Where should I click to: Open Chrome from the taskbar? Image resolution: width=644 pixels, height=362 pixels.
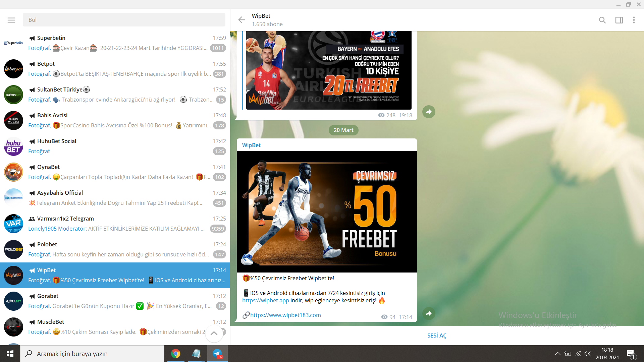pos(175,354)
